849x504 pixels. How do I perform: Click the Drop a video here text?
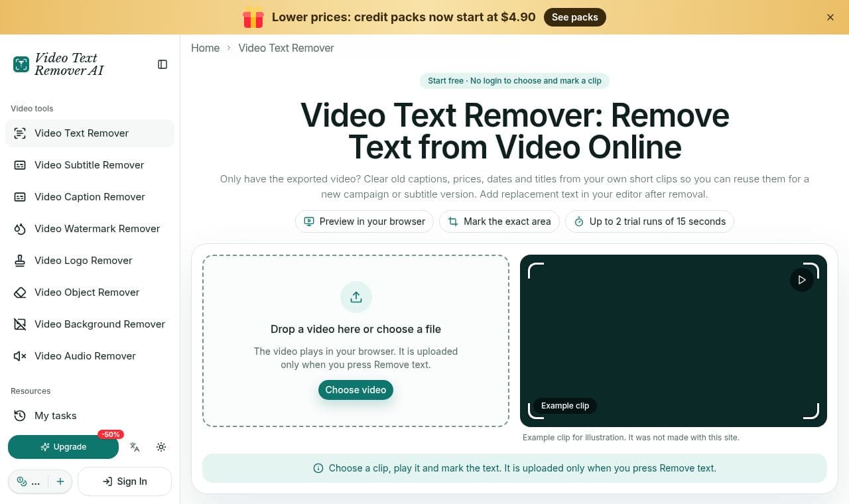[x=356, y=329]
